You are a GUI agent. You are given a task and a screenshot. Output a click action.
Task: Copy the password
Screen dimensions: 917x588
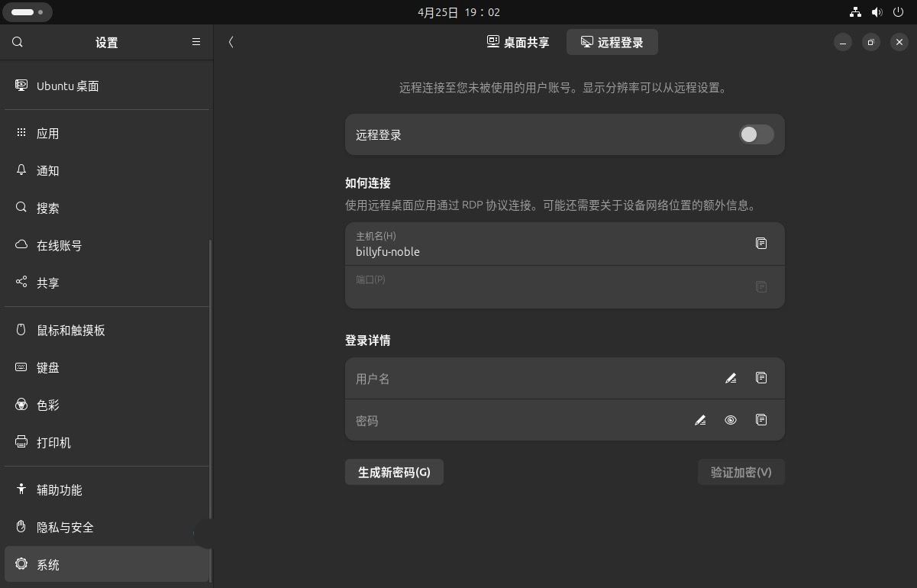[760, 420]
